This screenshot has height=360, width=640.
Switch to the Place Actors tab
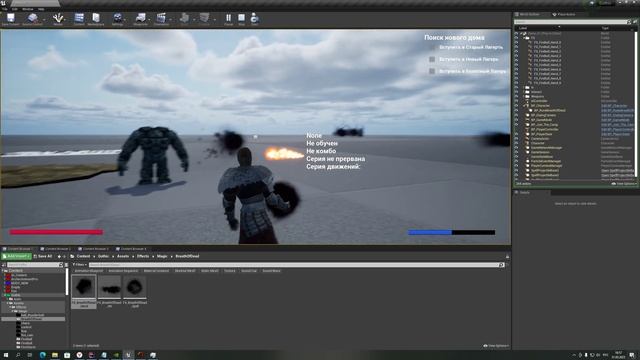point(564,14)
